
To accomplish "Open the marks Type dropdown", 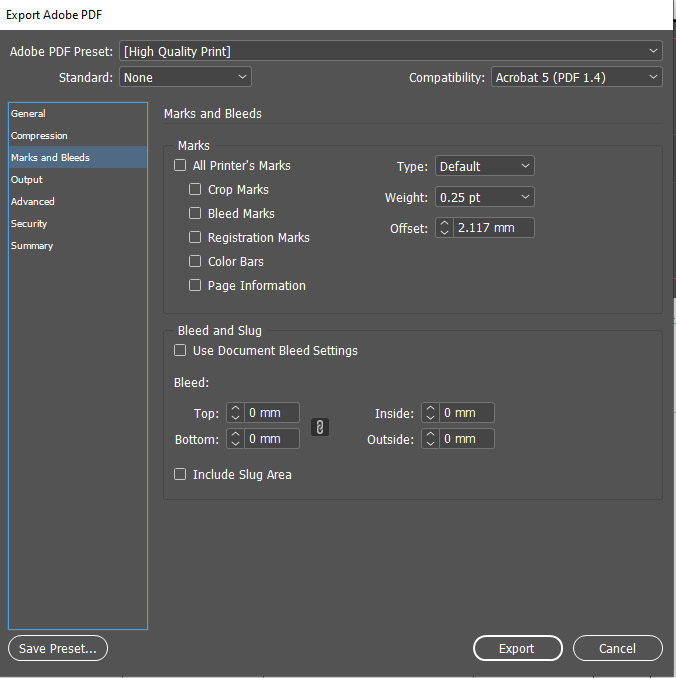I will (485, 166).
